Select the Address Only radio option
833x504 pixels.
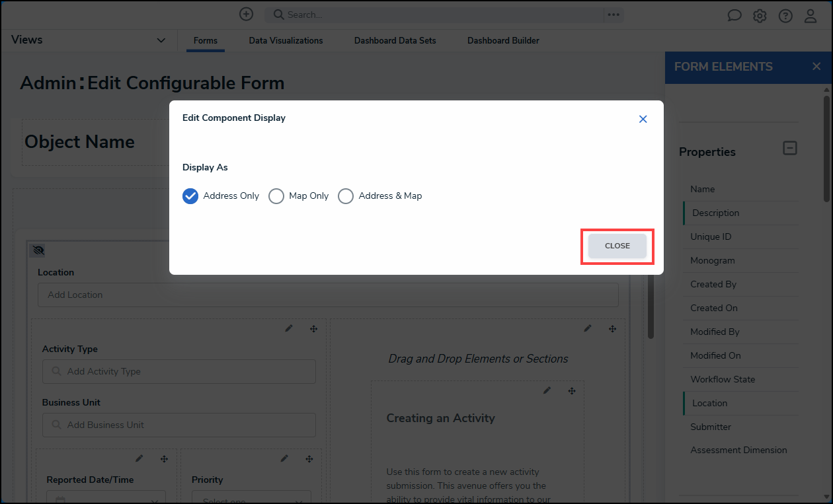(x=190, y=196)
